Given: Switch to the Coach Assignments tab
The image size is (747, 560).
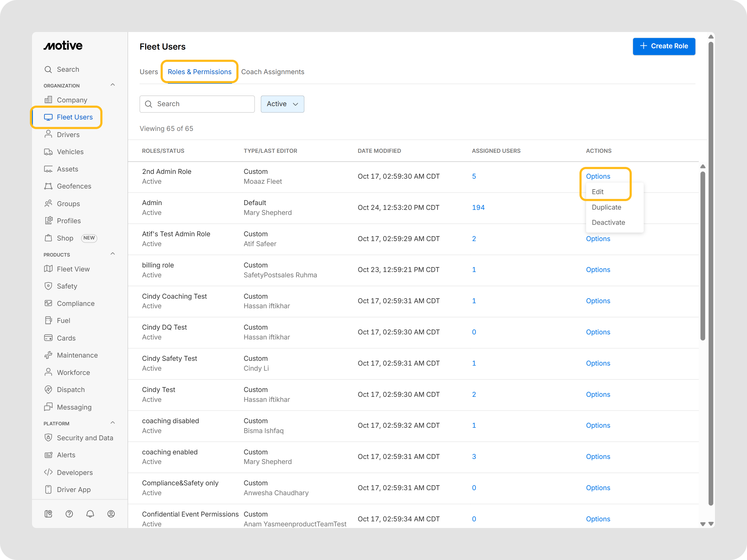Looking at the screenshot, I should pos(273,72).
